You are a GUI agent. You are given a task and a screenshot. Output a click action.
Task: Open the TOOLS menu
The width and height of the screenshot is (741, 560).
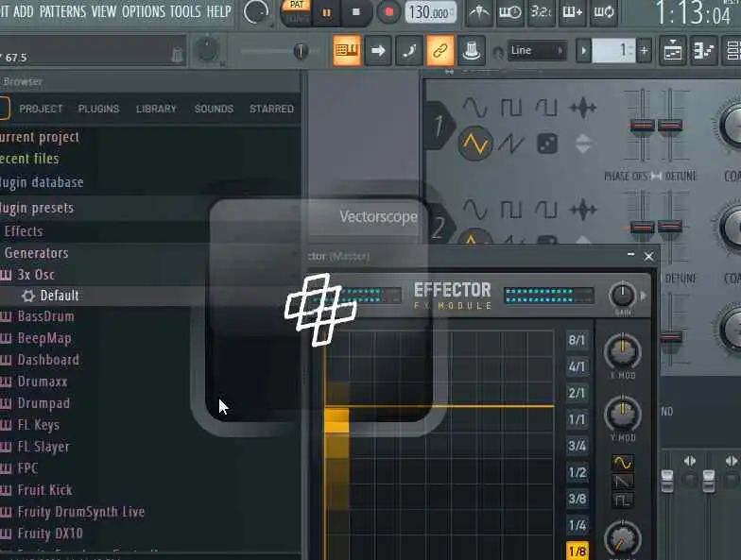pos(185,11)
